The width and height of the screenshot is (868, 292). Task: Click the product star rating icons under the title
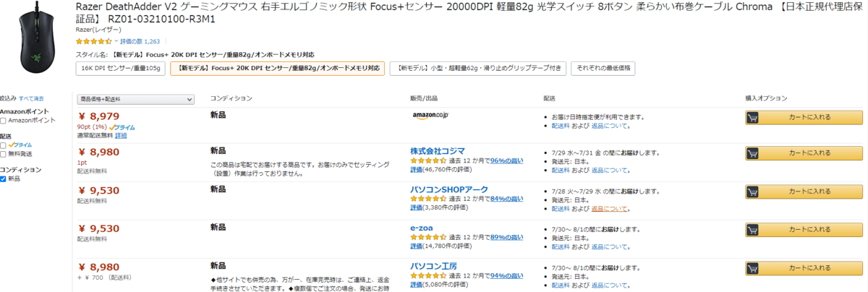(x=93, y=42)
